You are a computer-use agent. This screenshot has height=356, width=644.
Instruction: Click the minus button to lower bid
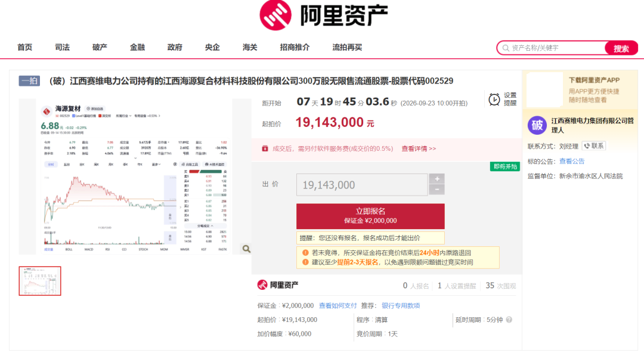436,189
